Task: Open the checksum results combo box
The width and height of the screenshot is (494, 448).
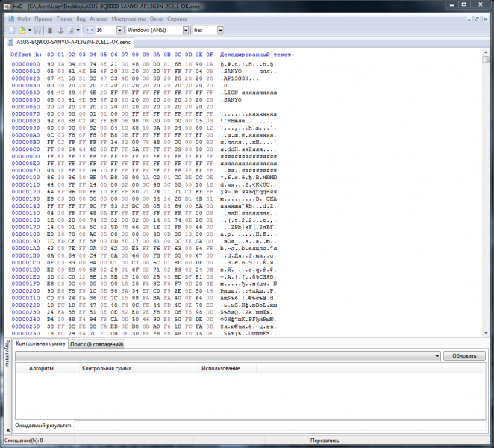Action: [x=228, y=356]
